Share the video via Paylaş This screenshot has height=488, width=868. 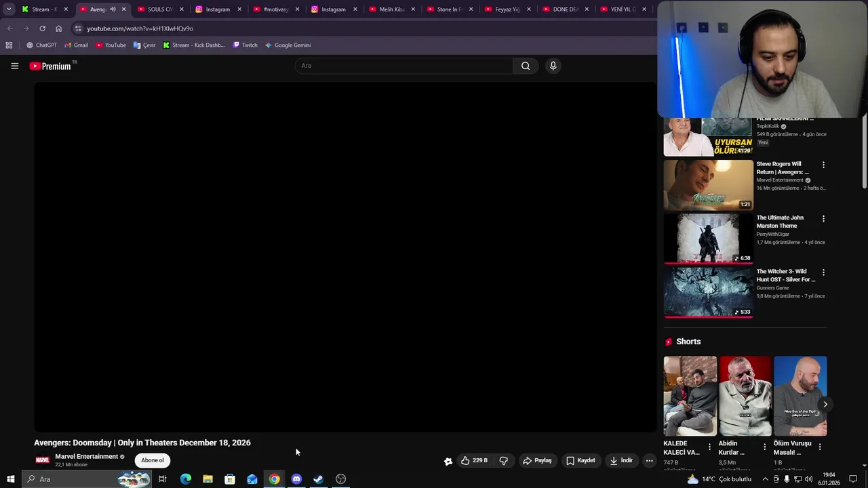pos(536,460)
